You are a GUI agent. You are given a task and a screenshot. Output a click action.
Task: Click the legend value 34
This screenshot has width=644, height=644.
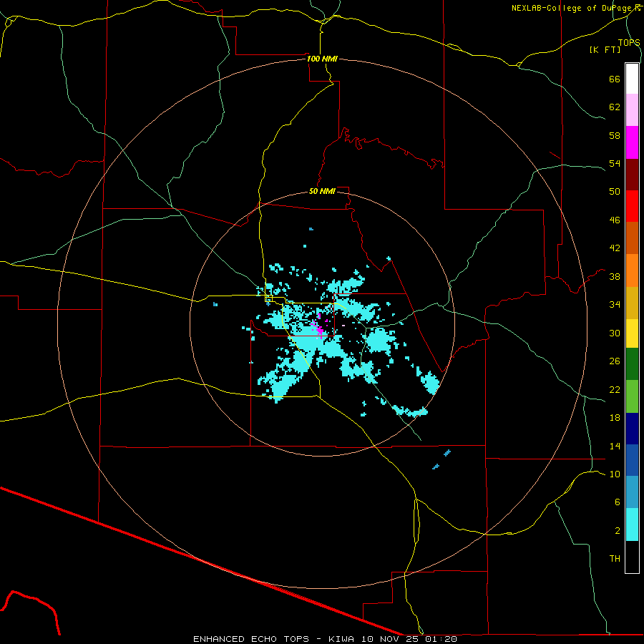[x=615, y=305]
